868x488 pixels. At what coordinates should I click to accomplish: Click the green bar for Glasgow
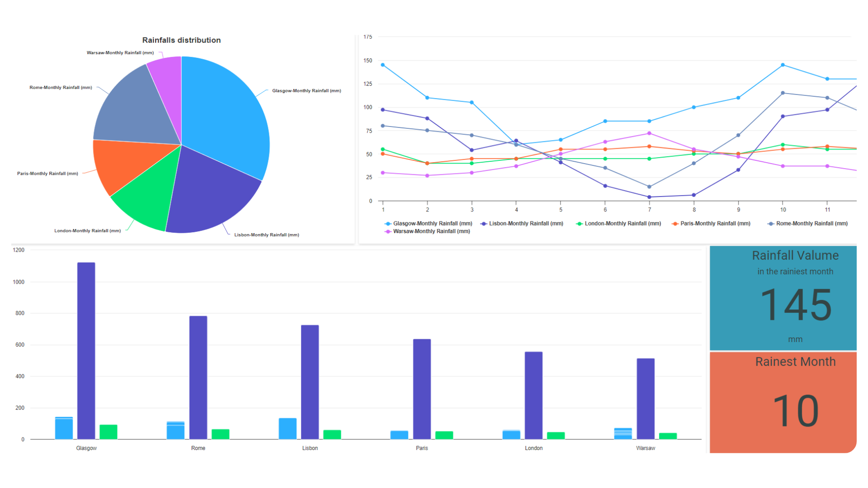tap(108, 432)
